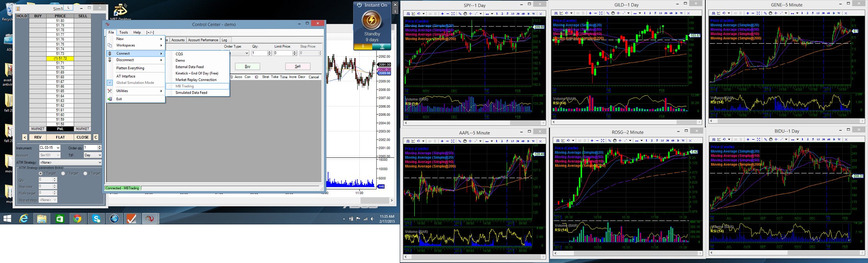Choose Kinetick End Of Day (Free) connection

(197, 73)
